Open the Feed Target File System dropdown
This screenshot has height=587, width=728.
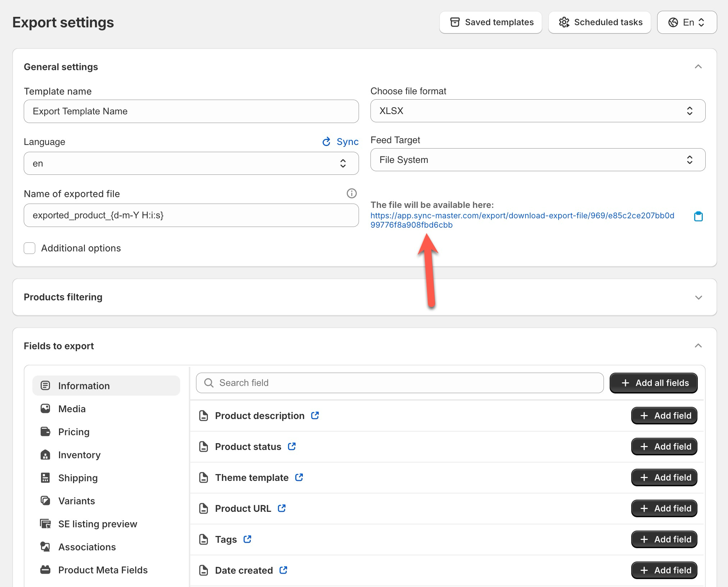(x=538, y=160)
